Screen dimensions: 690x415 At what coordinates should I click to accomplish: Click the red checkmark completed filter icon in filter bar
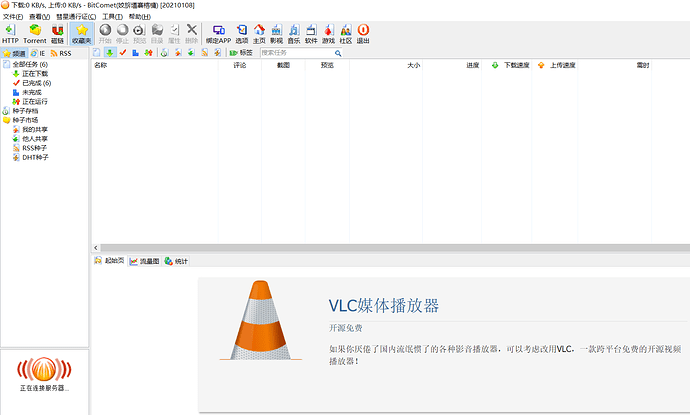coord(123,52)
